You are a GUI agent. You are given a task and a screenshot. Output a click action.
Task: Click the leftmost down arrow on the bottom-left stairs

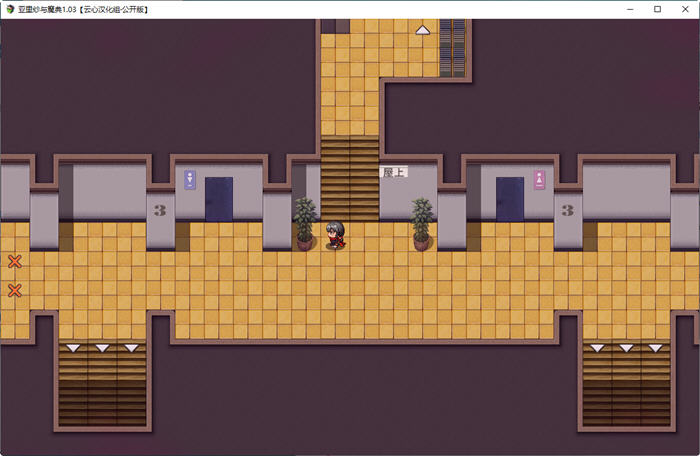point(73,348)
